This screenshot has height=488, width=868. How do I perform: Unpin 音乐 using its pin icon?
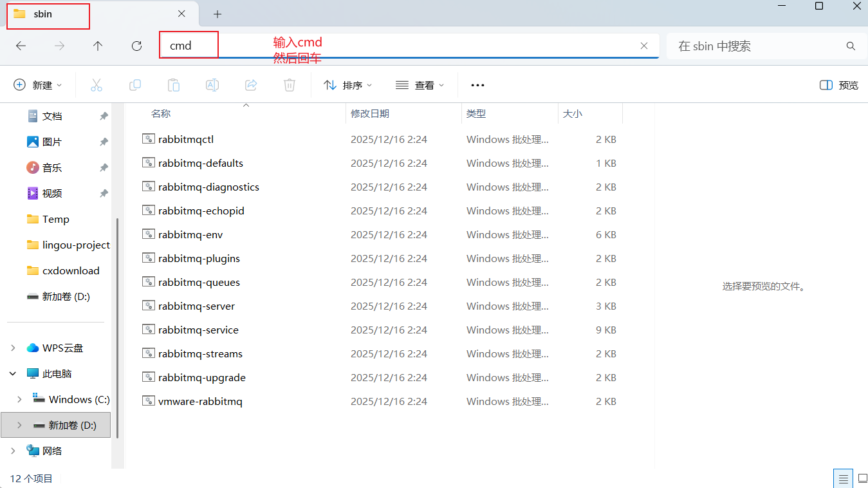click(x=104, y=167)
